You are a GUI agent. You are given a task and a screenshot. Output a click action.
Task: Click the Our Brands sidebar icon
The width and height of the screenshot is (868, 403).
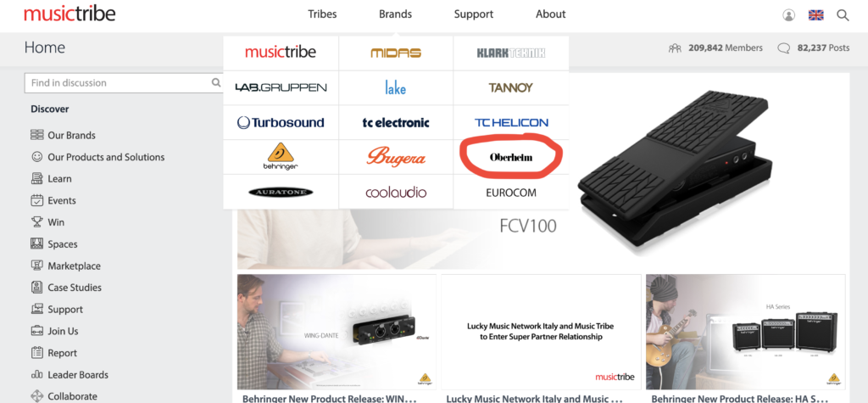coord(37,135)
